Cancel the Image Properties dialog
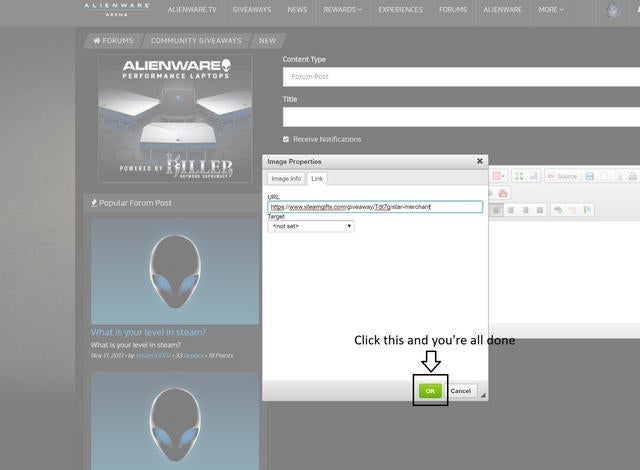The height and width of the screenshot is (470, 640). click(x=461, y=391)
